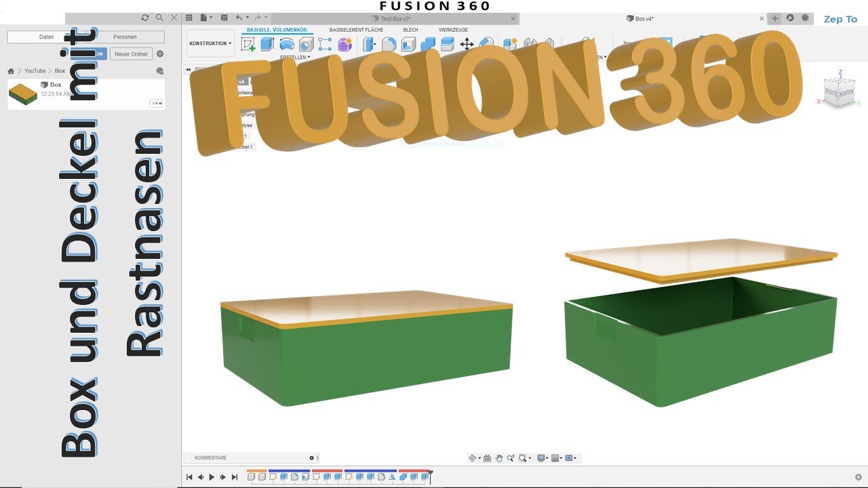Screen dimensions: 868x488
Task: Go to data panel home
Action: (x=11, y=70)
